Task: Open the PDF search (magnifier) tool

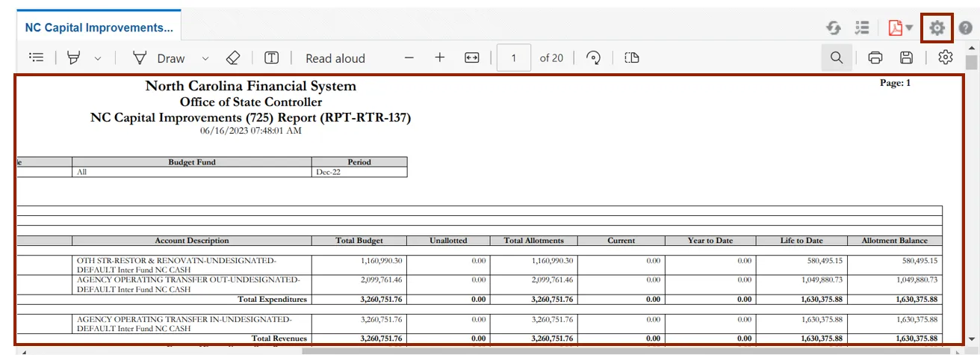Action: tap(837, 58)
